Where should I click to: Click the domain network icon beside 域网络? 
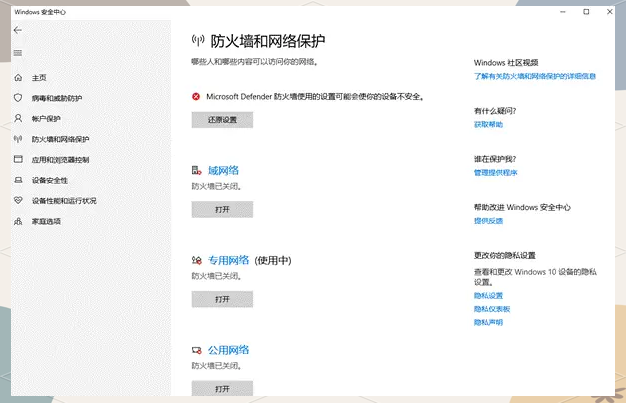(196, 171)
